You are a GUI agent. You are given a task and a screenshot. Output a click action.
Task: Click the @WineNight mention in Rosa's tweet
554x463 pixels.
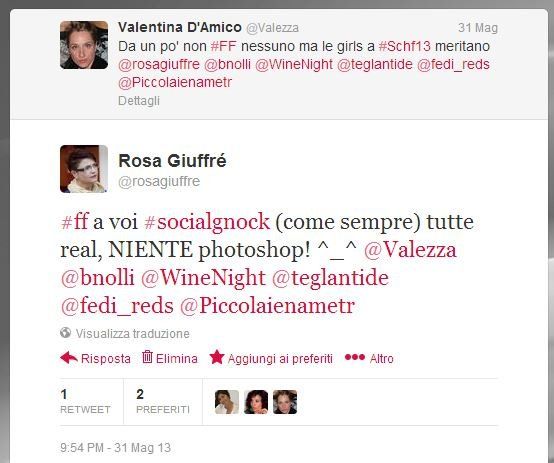tap(203, 278)
